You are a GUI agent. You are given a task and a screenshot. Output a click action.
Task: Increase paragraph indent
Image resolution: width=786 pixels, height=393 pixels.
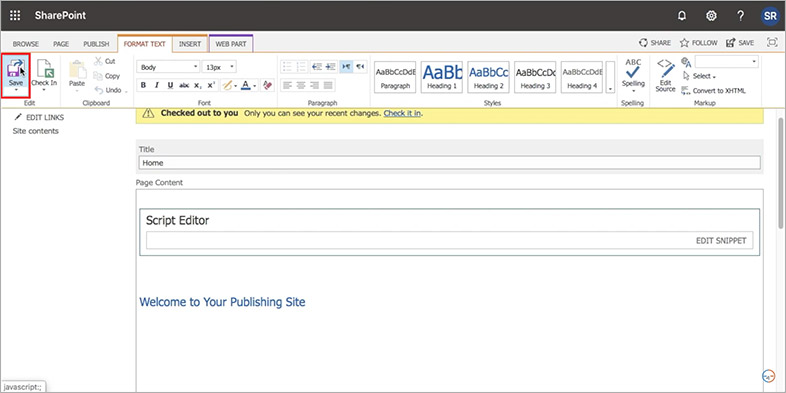pos(330,66)
